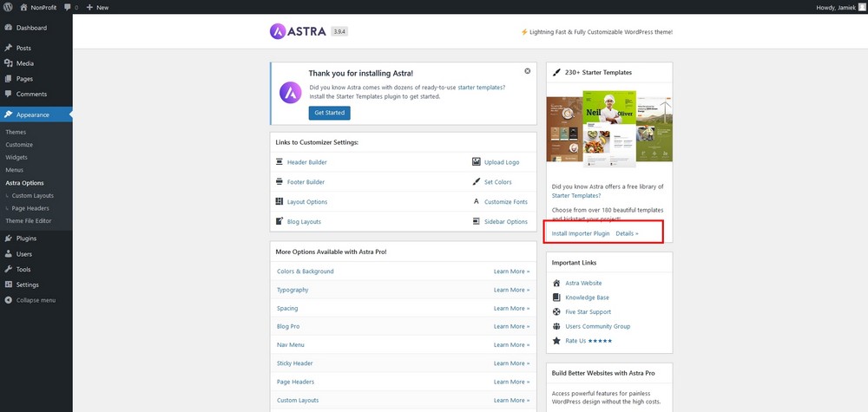Click the Astra Website house icon
Image resolution: width=868 pixels, height=412 pixels.
pyautogui.click(x=556, y=283)
